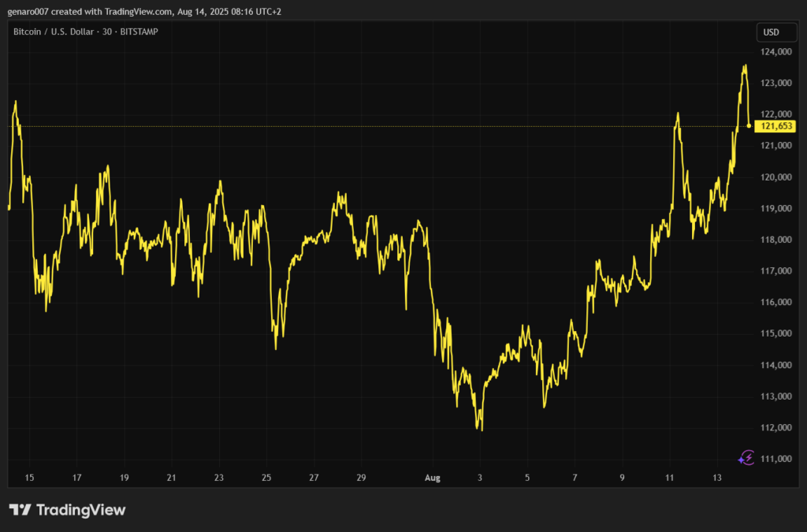Click the 120,000 price axis label
Screen dimensions: 807x532
[776, 177]
